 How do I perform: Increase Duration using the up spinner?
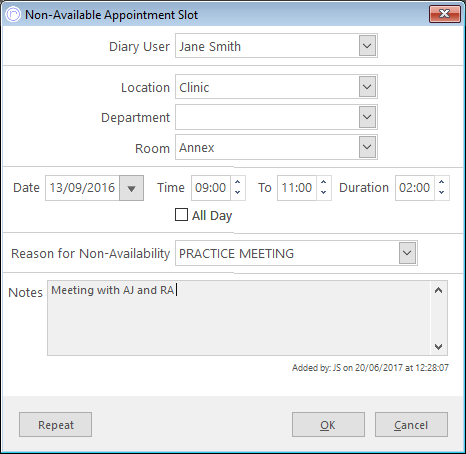click(x=442, y=182)
